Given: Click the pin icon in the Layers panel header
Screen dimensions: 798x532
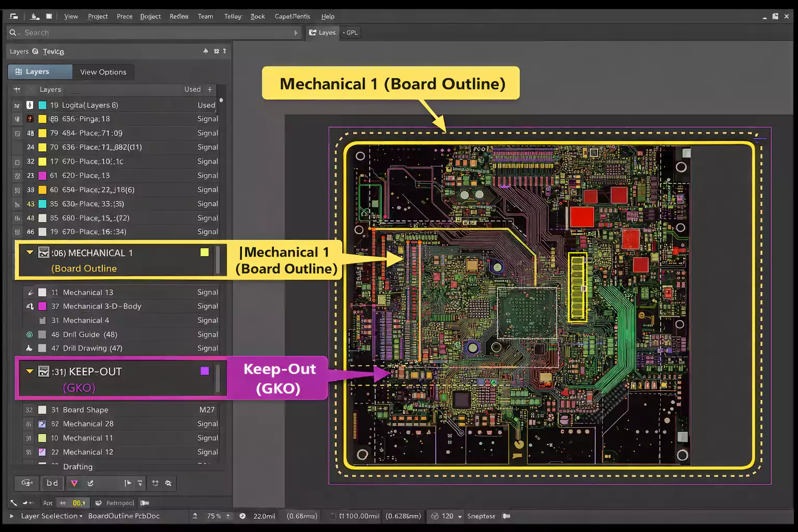Looking at the screenshot, I should (206, 51).
